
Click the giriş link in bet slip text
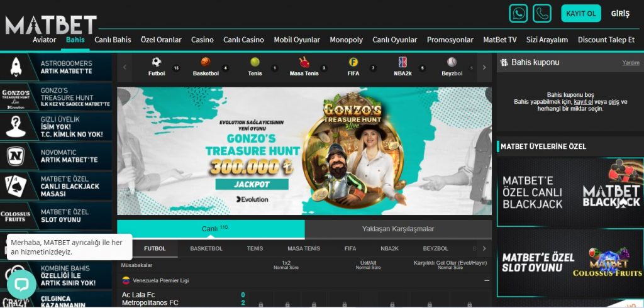(x=614, y=102)
